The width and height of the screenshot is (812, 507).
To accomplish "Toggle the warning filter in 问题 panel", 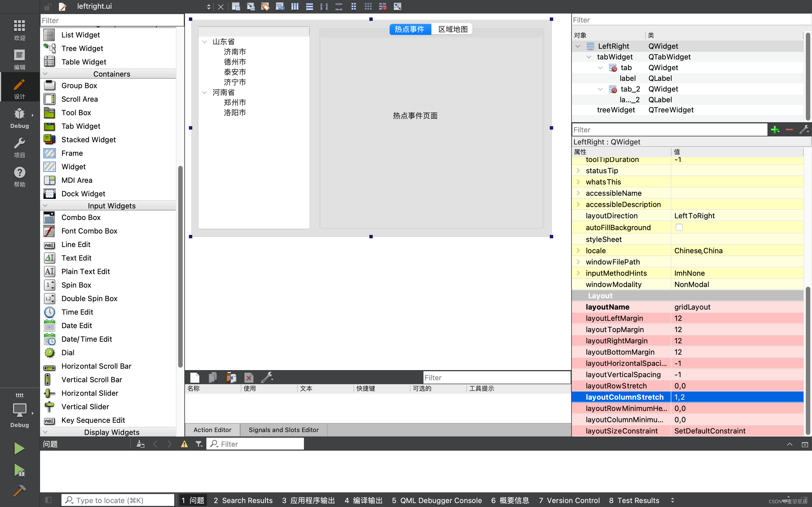I will pyautogui.click(x=184, y=444).
